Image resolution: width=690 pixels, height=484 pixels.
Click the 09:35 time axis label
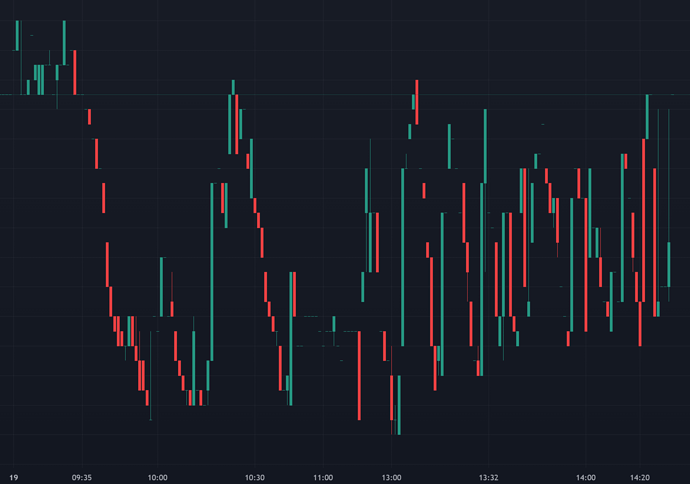point(82,477)
